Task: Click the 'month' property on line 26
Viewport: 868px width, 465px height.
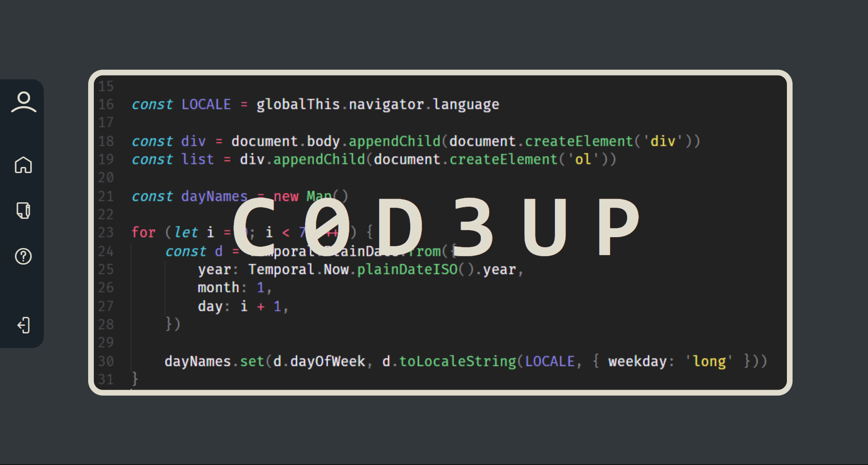Action: [218, 288]
